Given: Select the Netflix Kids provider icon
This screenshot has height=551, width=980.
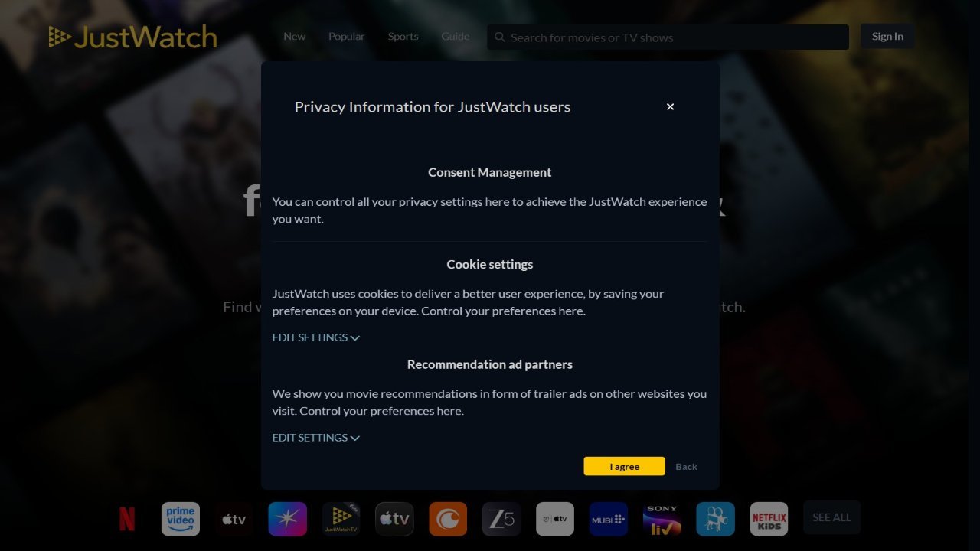Looking at the screenshot, I should click(769, 519).
